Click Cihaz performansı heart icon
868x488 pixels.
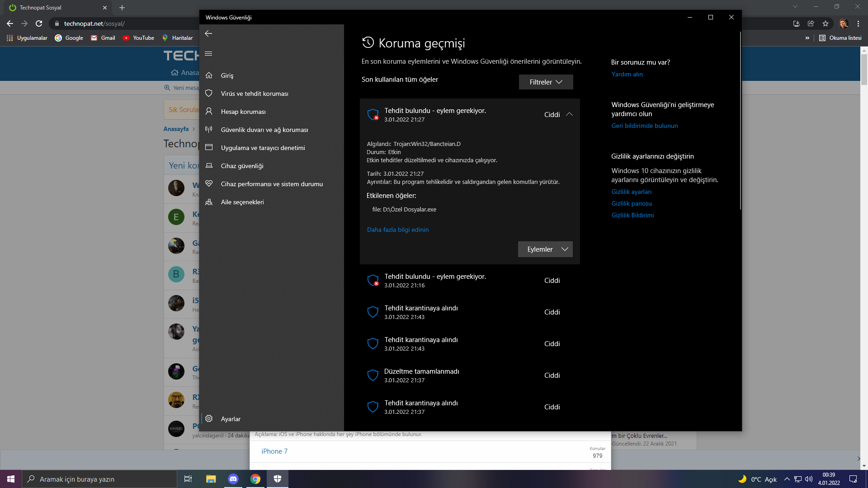click(x=209, y=184)
